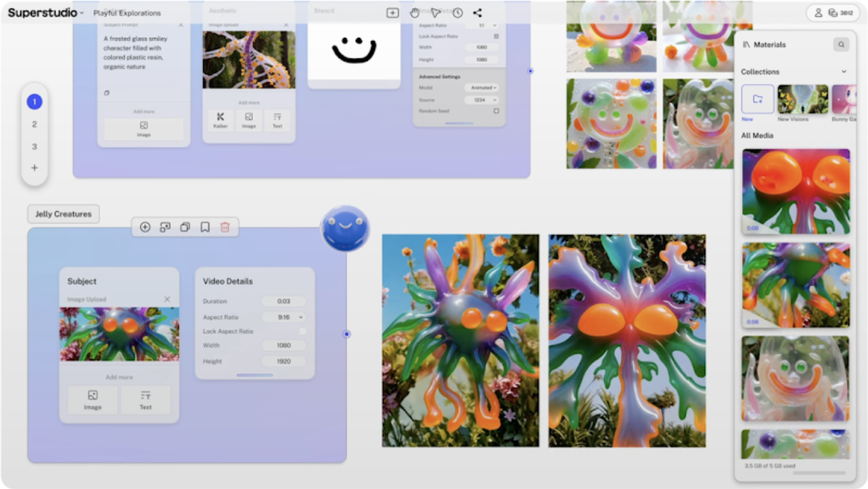
Task: Switch to canvas page 1
Action: click(34, 102)
